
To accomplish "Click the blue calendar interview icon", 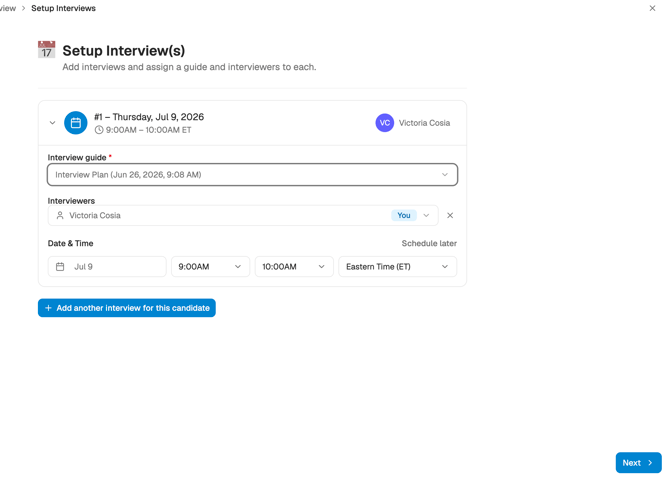I will (x=76, y=123).
